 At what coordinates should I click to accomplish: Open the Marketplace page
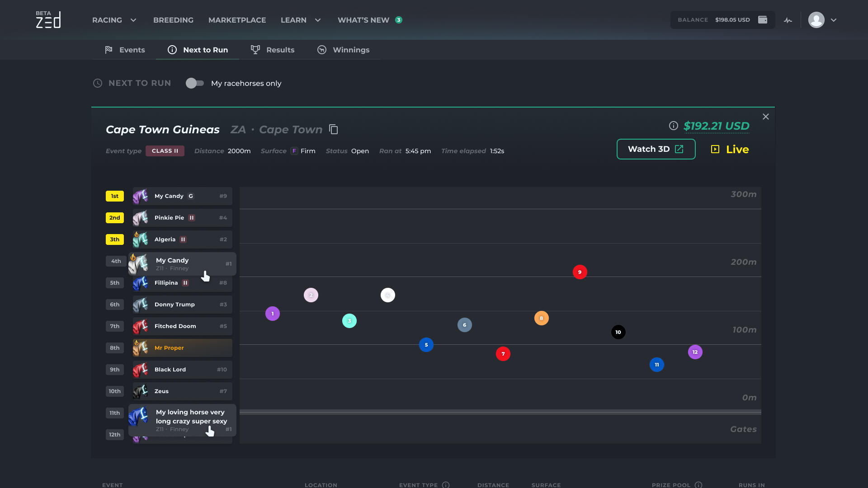tap(237, 20)
